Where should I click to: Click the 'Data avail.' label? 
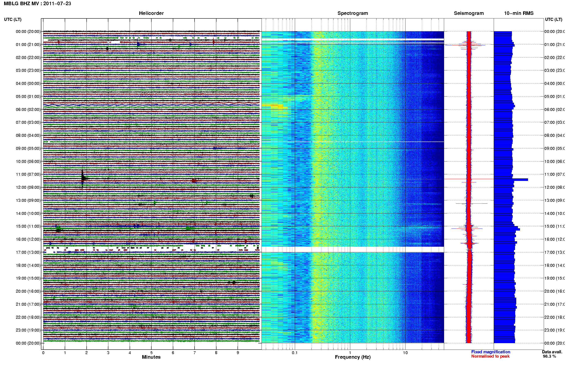click(x=552, y=352)
